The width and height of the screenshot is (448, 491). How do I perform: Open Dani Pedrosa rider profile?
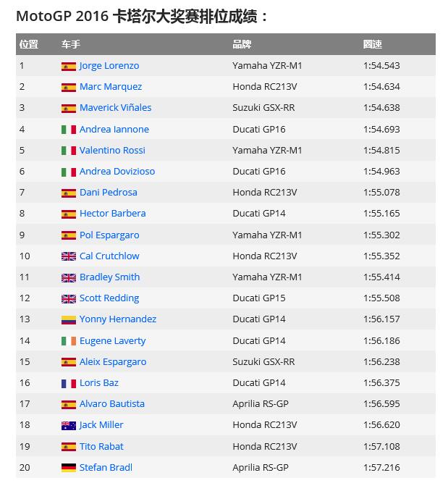pyautogui.click(x=108, y=193)
